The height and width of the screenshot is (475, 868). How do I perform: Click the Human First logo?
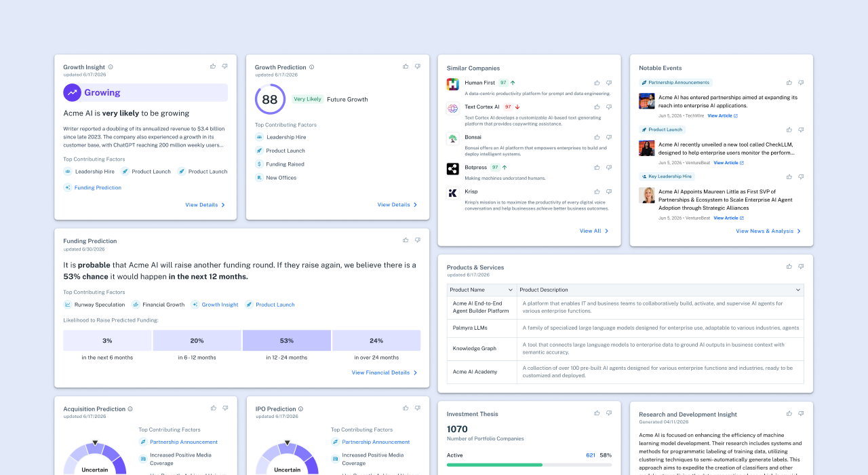click(x=453, y=84)
